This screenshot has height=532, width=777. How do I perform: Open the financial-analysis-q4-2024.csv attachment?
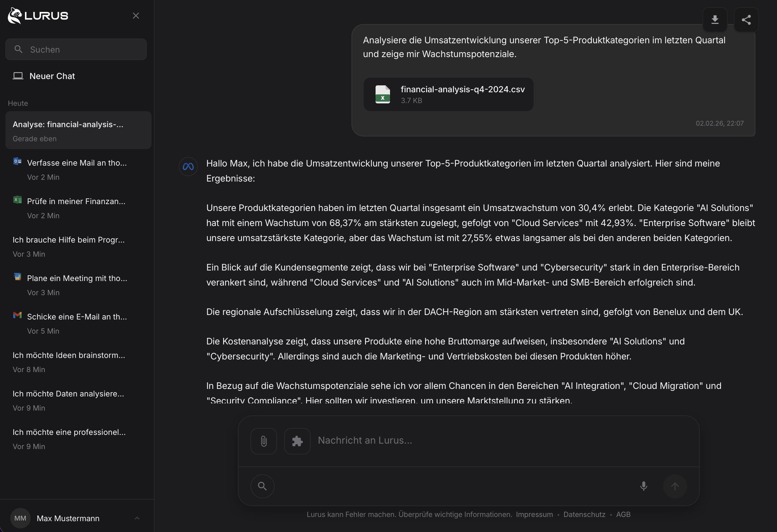click(448, 95)
